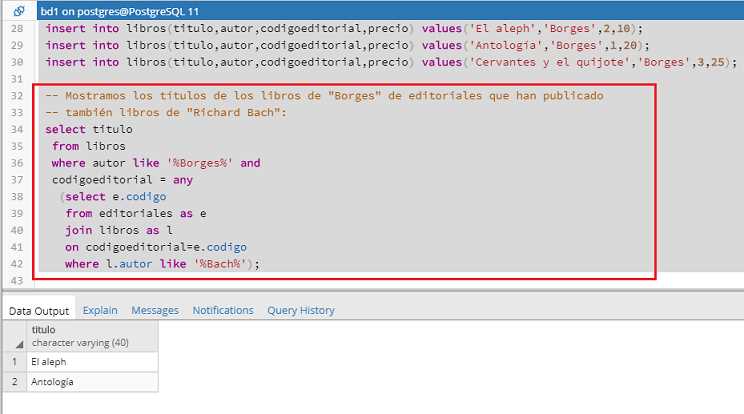Open the Messages tab
Viewport: 744px width, 414px height.
click(155, 310)
